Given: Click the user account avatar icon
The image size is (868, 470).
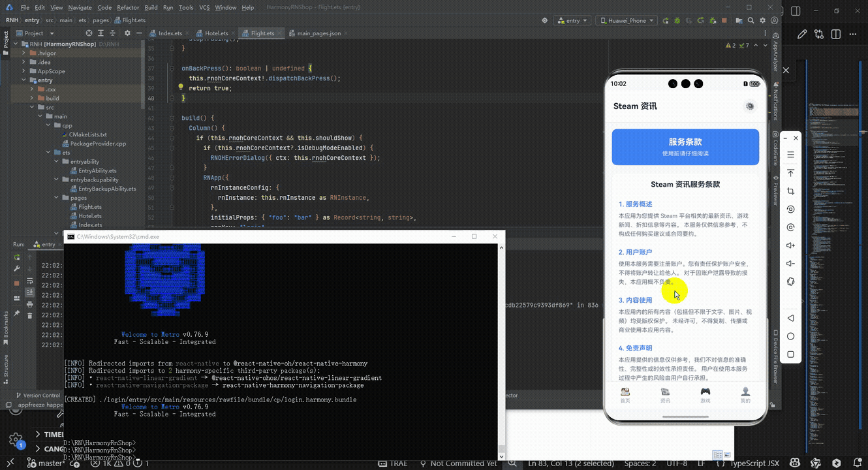Looking at the screenshot, I should [x=774, y=21].
